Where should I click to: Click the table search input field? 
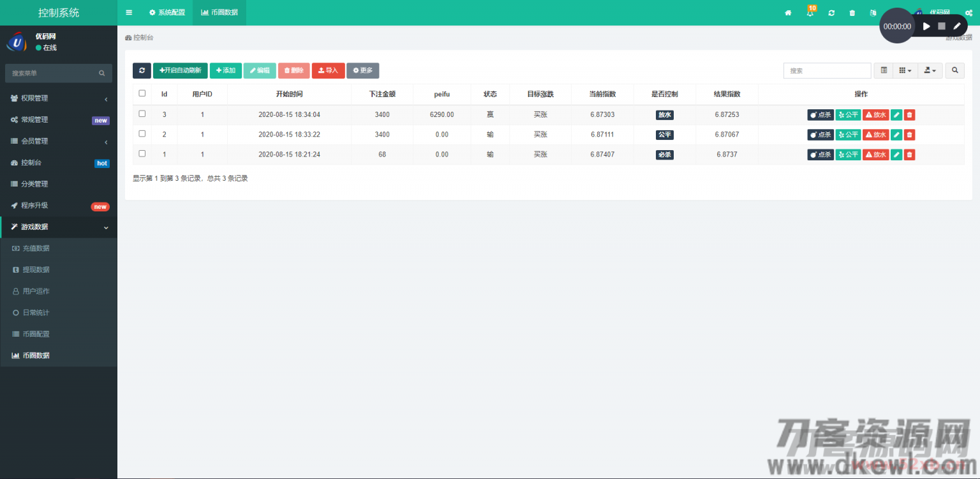pyautogui.click(x=827, y=70)
